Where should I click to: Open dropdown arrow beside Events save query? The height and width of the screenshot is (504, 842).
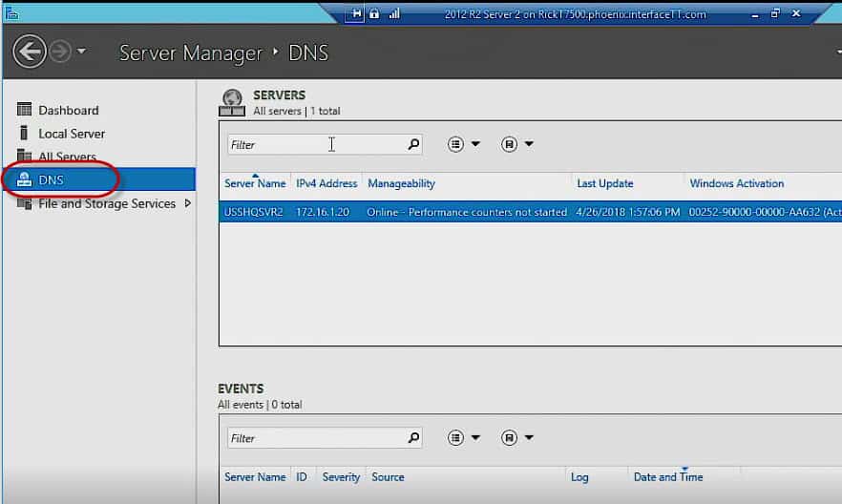coord(529,437)
